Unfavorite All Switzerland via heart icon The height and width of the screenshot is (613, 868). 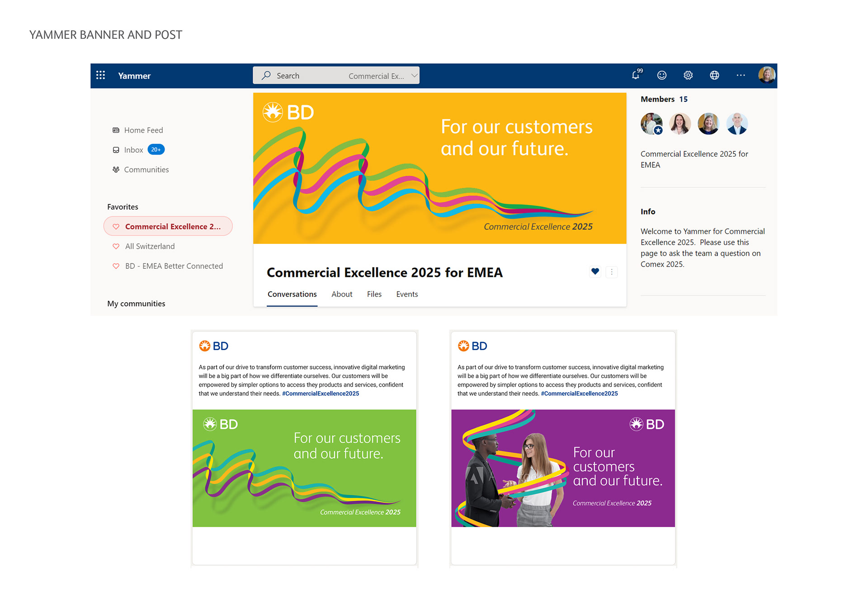[x=116, y=246]
